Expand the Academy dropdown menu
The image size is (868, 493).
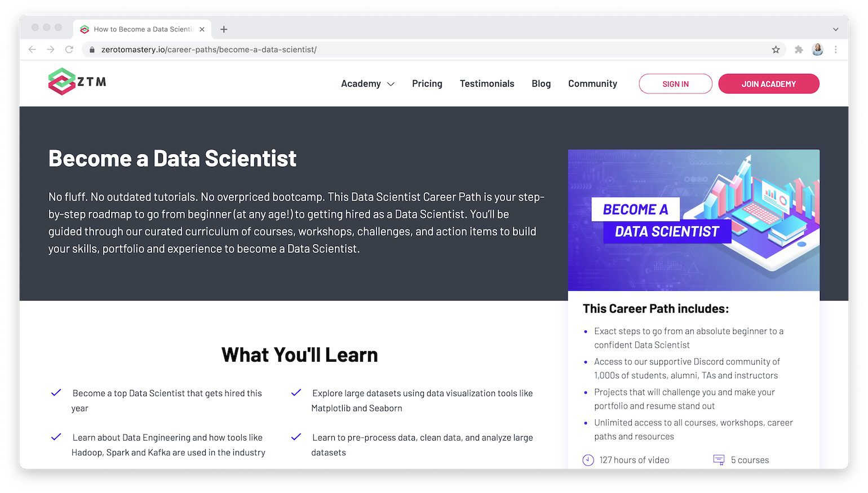(x=367, y=83)
